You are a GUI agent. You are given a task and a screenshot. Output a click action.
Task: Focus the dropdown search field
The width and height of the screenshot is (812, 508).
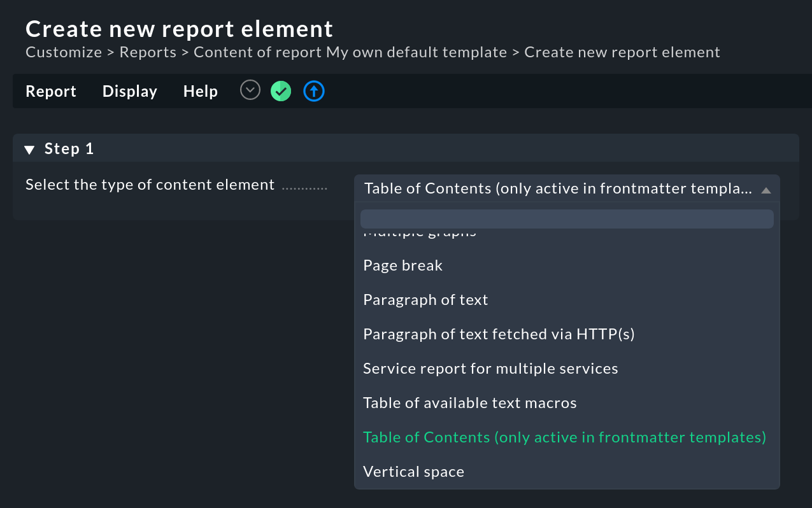566,219
